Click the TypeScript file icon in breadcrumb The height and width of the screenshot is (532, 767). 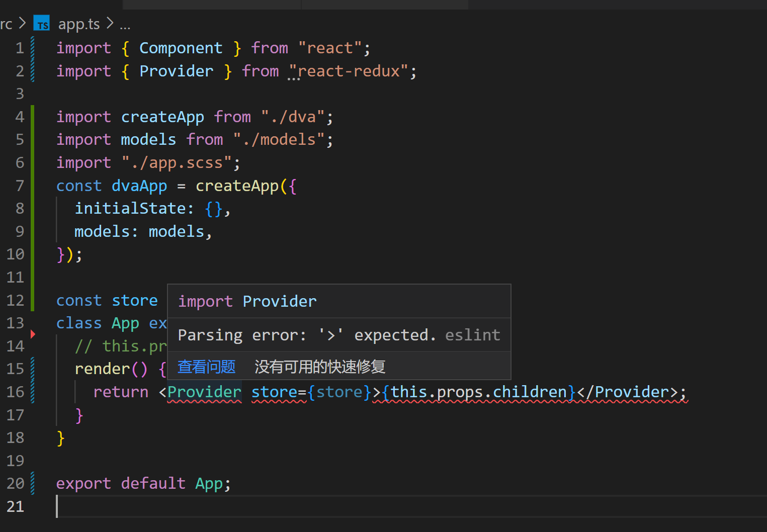tap(42, 24)
